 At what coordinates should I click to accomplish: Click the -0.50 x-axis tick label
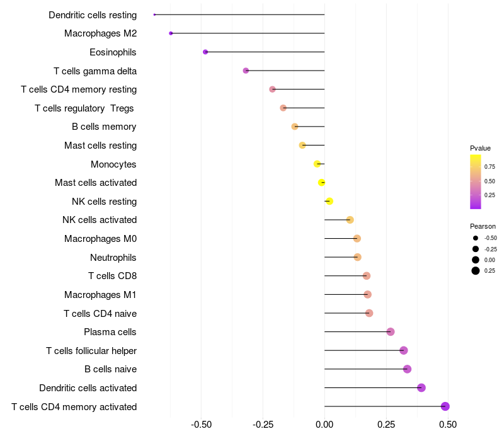[201, 425]
